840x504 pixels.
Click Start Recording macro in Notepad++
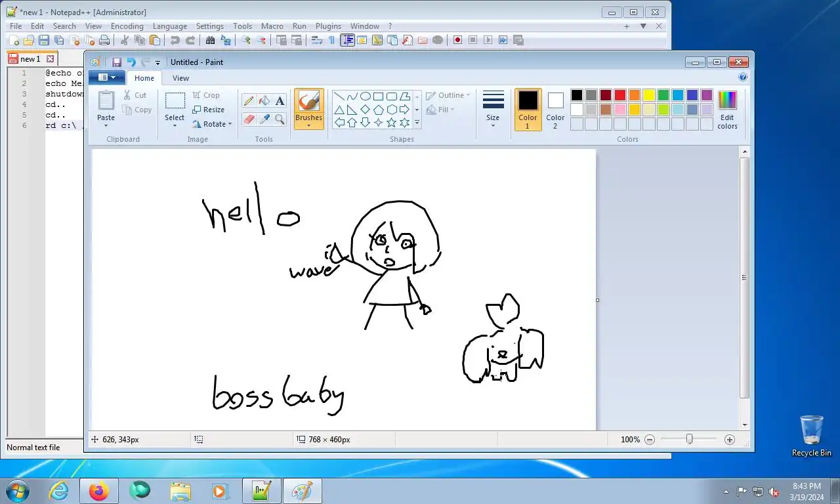457,40
